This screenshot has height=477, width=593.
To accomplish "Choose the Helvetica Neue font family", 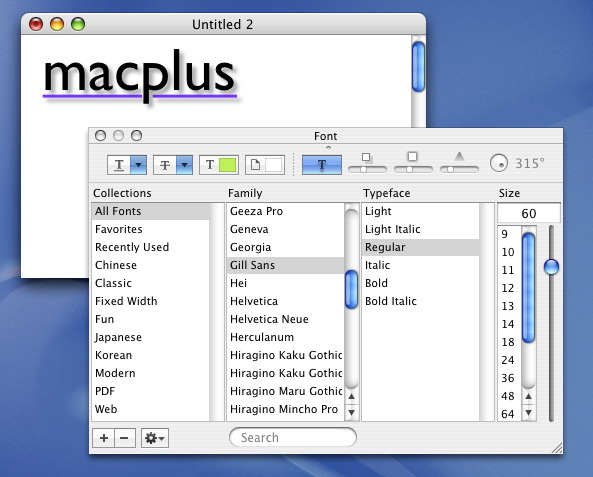I will point(286,319).
